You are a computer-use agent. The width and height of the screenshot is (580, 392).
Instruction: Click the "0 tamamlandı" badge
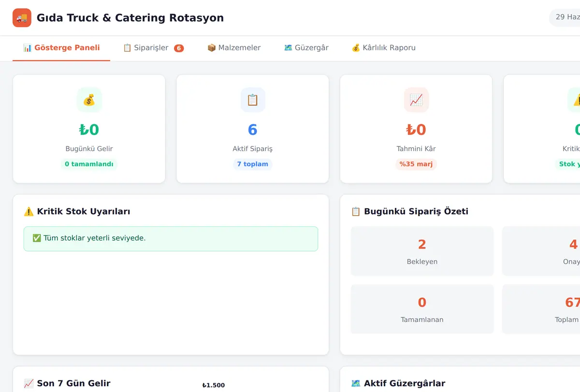coord(89,164)
